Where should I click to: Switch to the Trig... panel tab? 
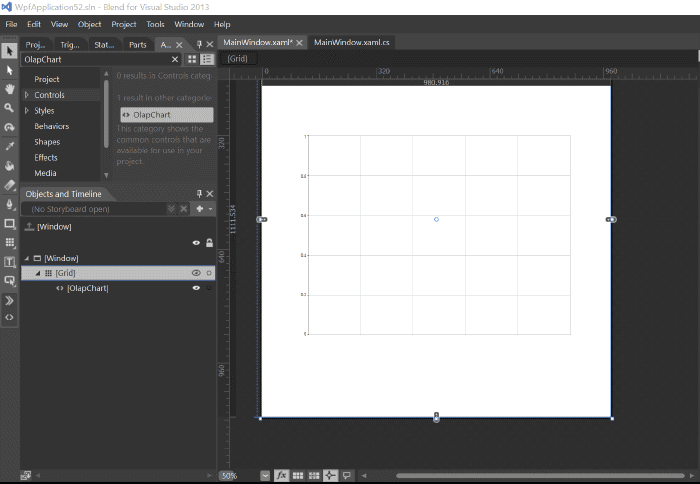pyautogui.click(x=70, y=45)
